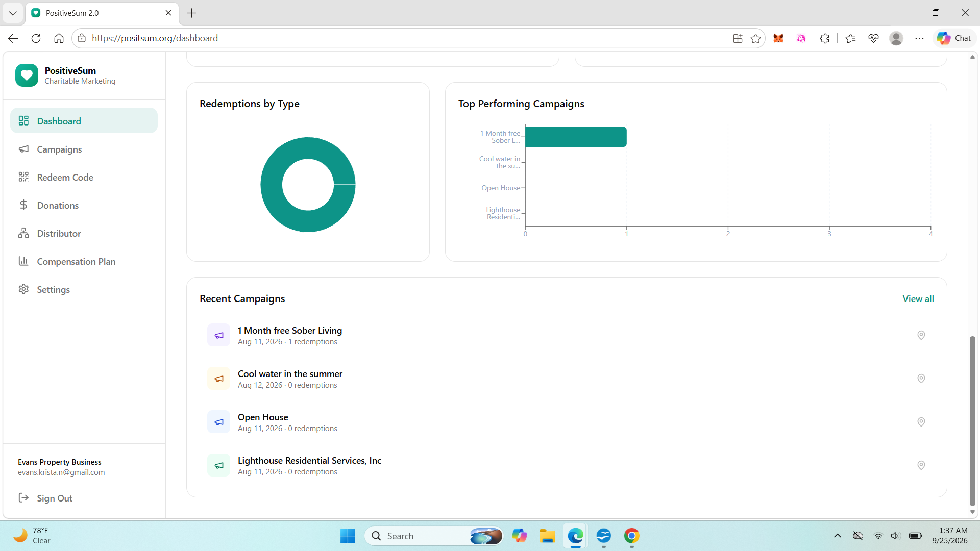Image resolution: width=980 pixels, height=551 pixels.
Task: Click the taskbar Search box
Action: (x=434, y=536)
